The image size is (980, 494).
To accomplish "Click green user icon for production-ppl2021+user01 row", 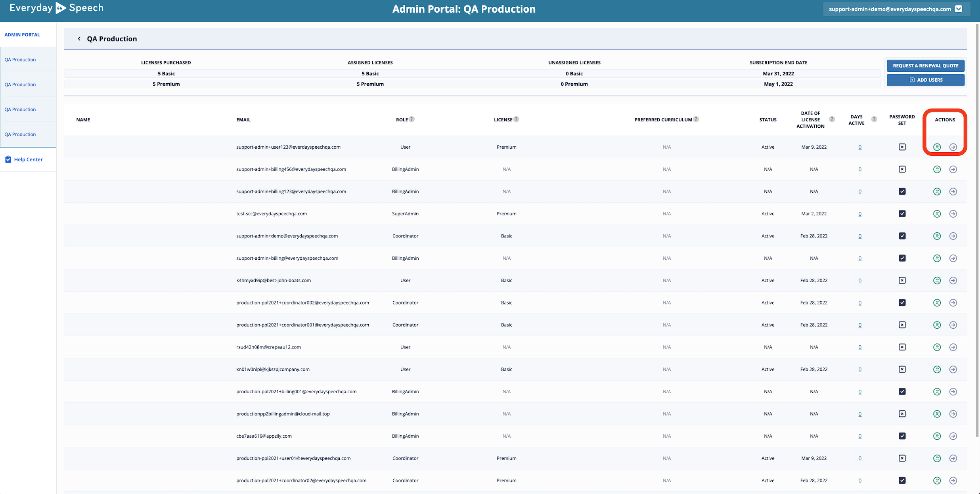I will (937, 458).
